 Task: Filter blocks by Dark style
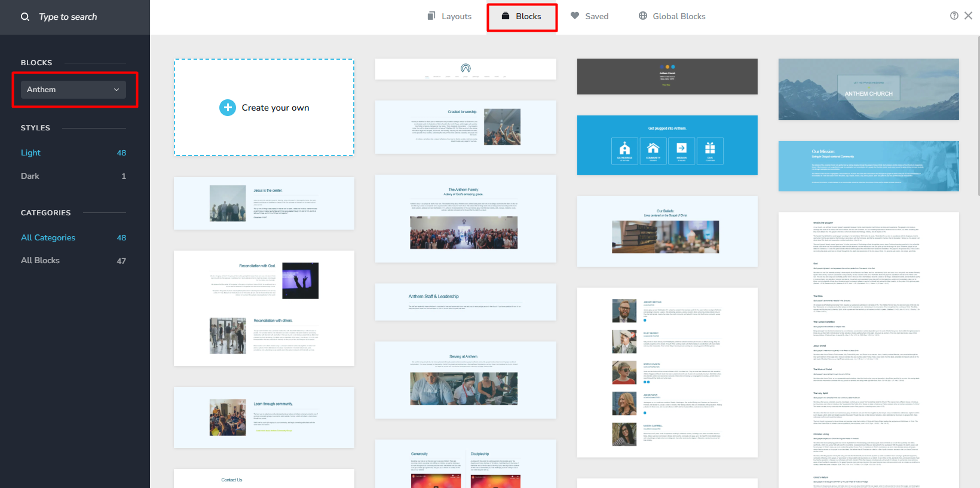(30, 176)
